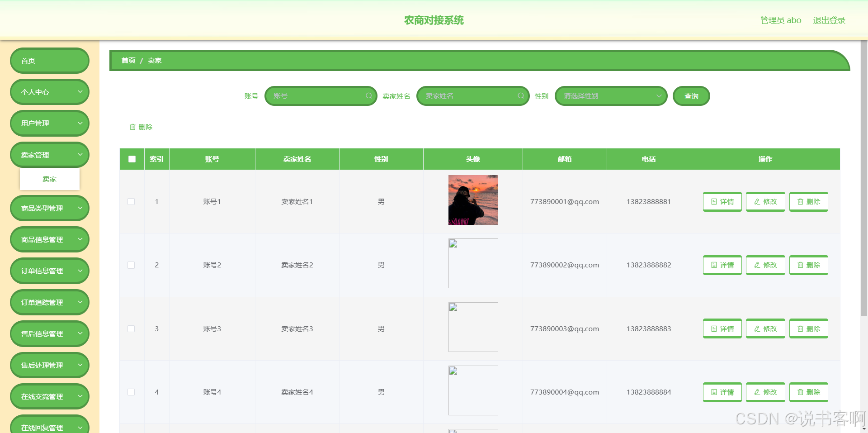Click the batch 删除 button above the table

coord(141,127)
